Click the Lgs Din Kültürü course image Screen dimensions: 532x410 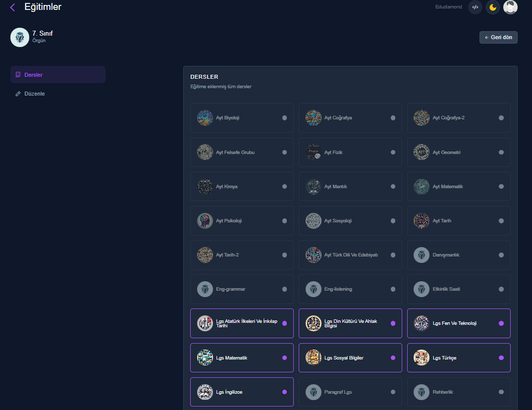313,323
